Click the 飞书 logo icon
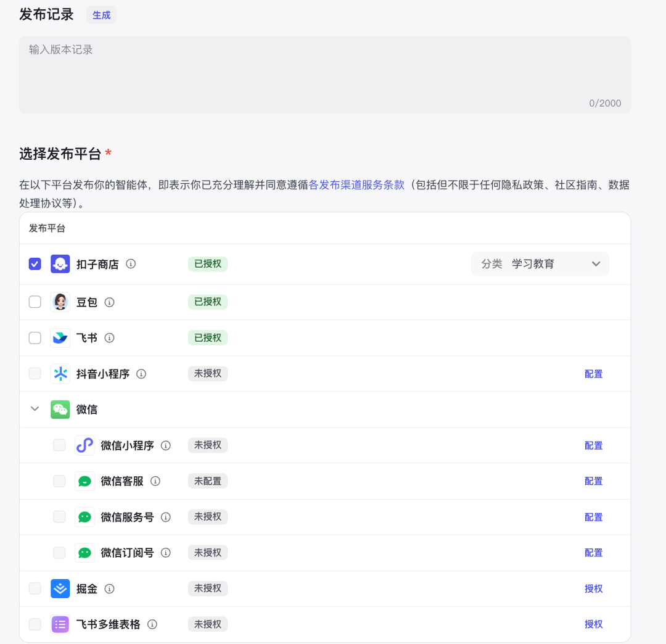Screen dimensions: 666x644 pos(60,337)
